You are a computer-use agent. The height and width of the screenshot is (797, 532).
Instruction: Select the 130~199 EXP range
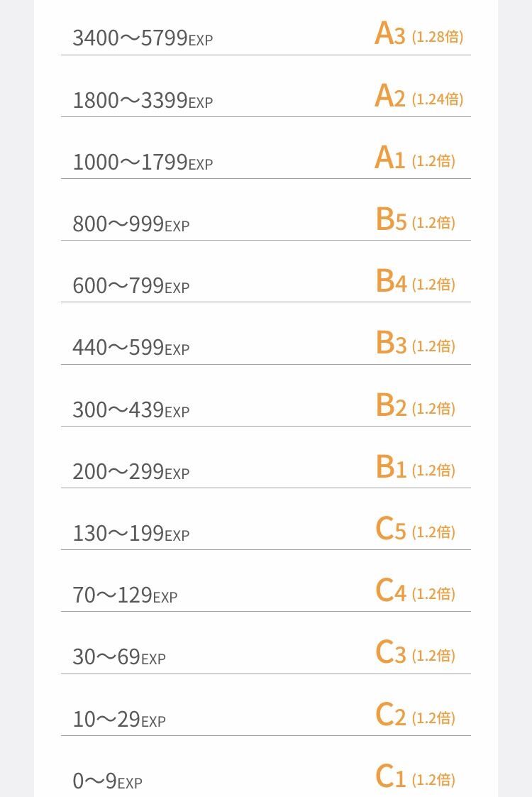click(x=131, y=533)
